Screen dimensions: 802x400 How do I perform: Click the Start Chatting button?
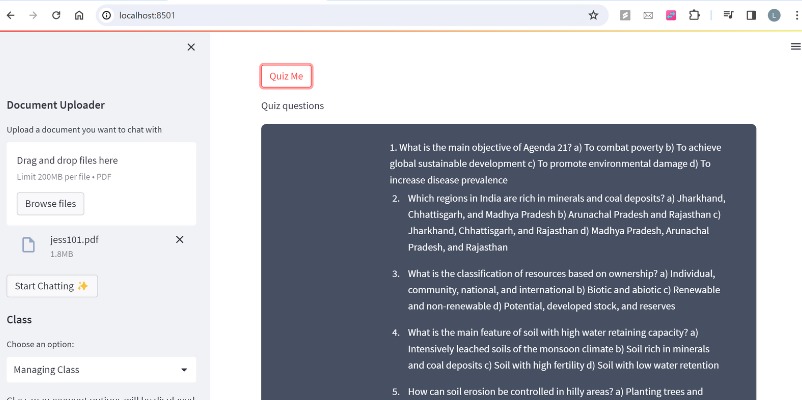[x=52, y=286]
